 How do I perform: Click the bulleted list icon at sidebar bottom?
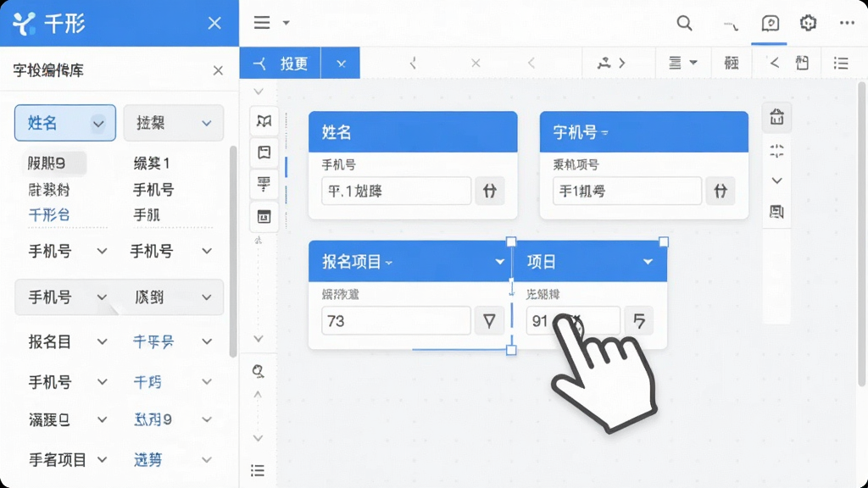click(258, 470)
